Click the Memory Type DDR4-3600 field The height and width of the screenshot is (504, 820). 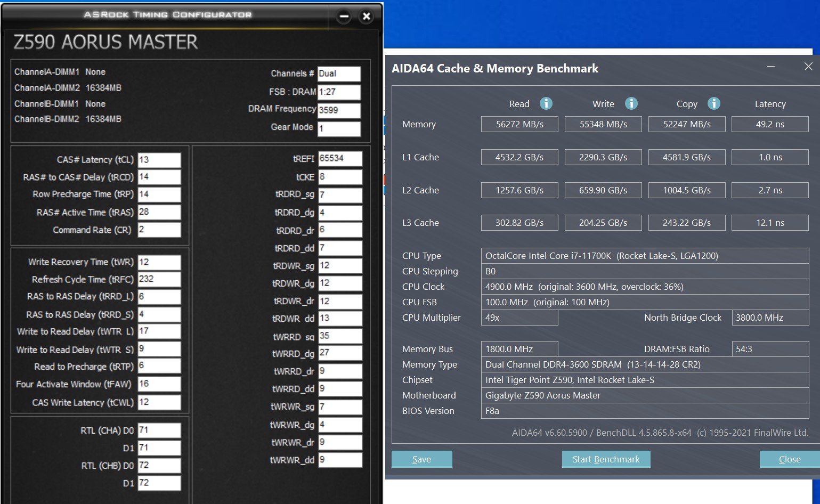(645, 364)
